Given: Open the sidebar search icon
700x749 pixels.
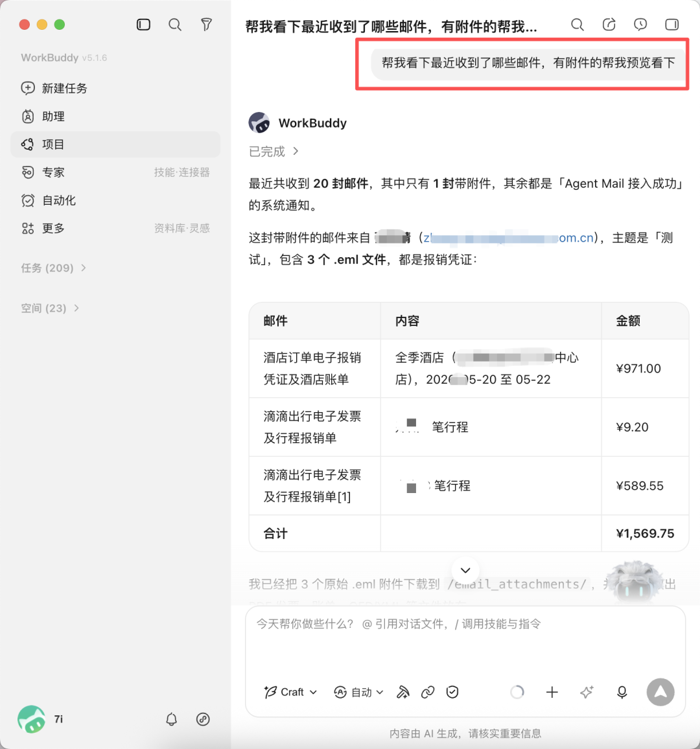Looking at the screenshot, I should click(175, 25).
